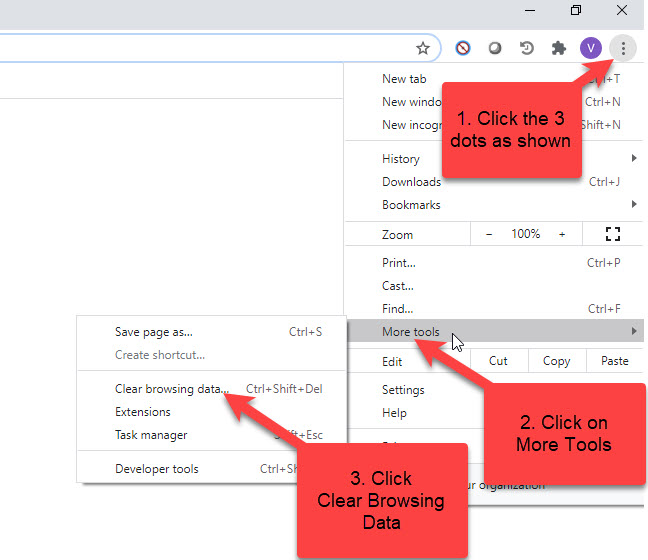Click the red blocker extension icon

463,48
